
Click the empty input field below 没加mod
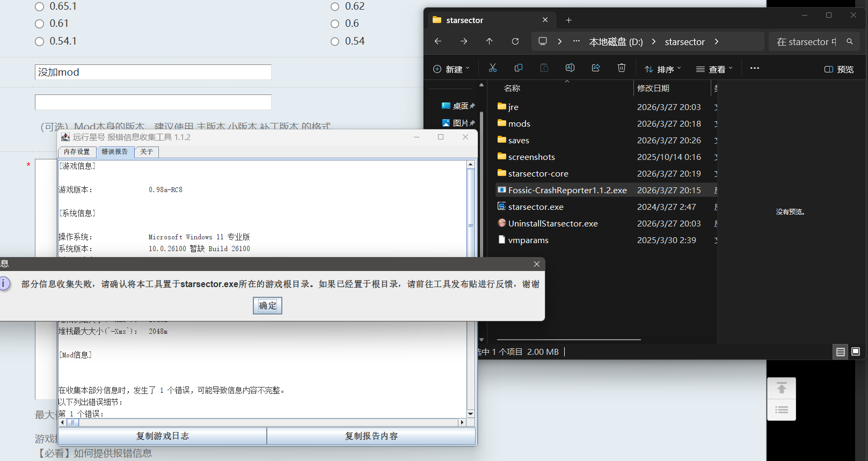[153, 102]
